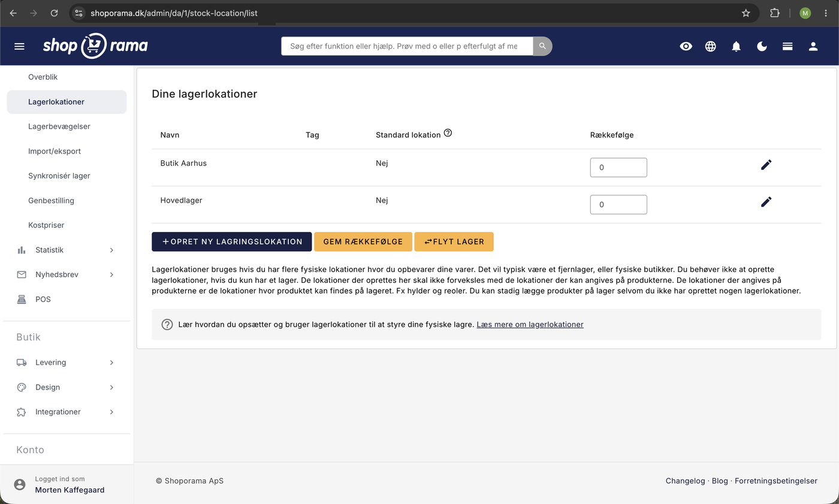Click the Navn column header
The image size is (839, 504).
(x=170, y=135)
